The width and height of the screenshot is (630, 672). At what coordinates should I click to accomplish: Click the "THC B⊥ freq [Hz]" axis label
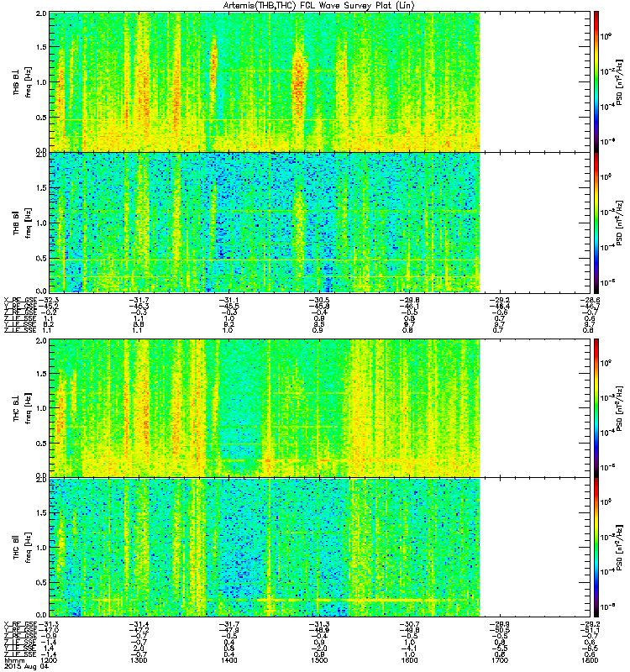click(22, 407)
